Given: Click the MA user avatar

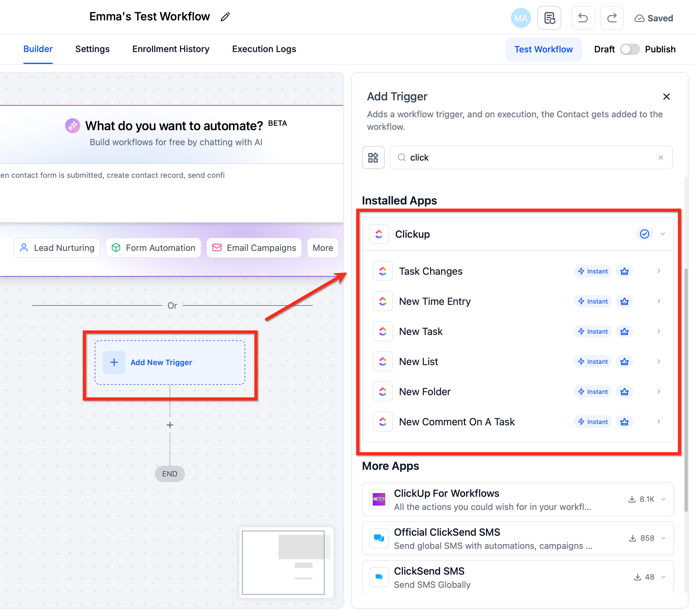Looking at the screenshot, I should tap(521, 18).
